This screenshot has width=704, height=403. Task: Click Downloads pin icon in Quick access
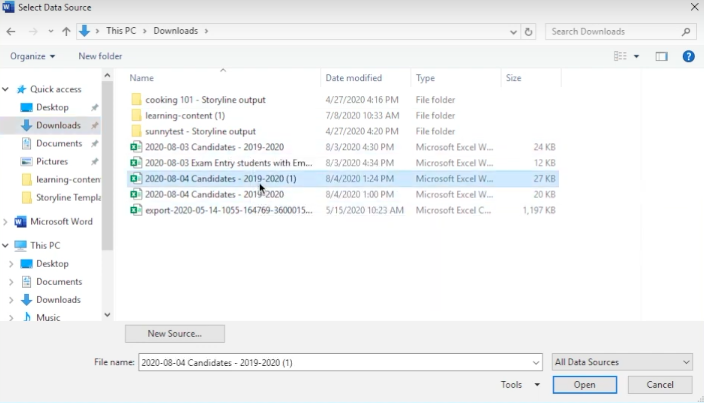pyautogui.click(x=94, y=126)
